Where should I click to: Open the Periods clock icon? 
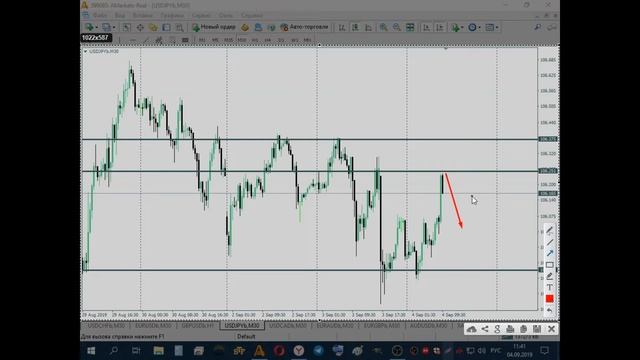click(x=472, y=27)
